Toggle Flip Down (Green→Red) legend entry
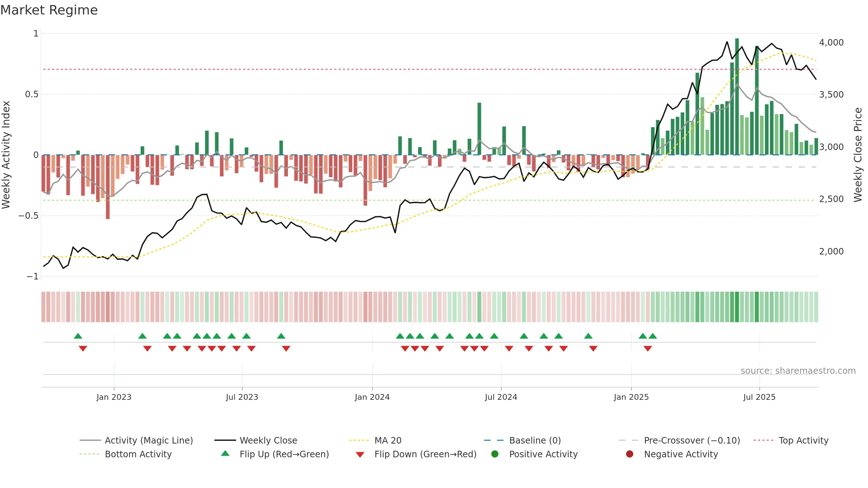 coord(416,454)
